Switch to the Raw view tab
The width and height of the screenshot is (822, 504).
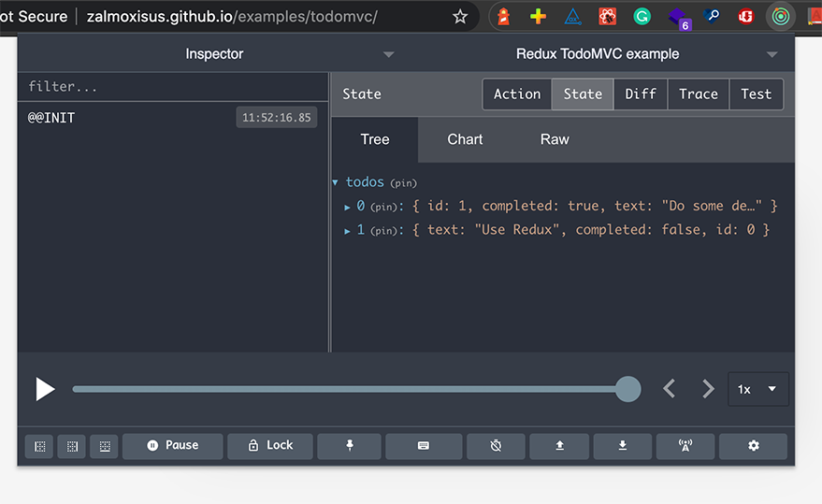click(555, 139)
